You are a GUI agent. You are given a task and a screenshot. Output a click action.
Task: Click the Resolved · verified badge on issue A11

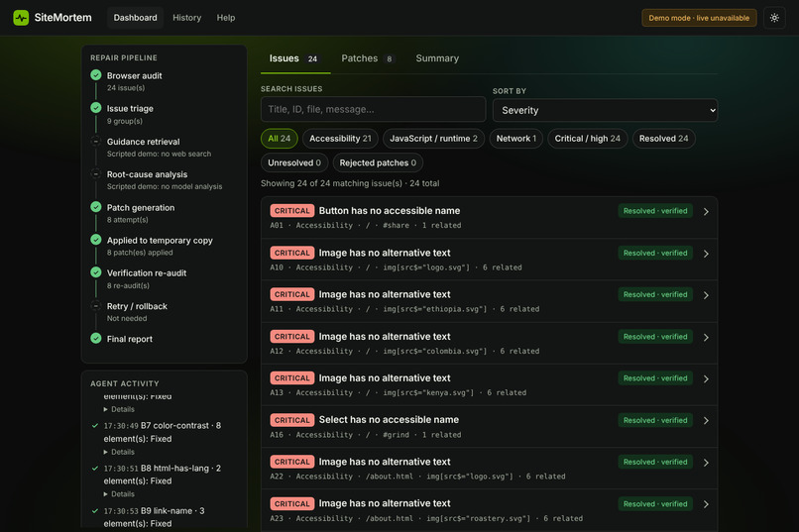click(x=655, y=295)
